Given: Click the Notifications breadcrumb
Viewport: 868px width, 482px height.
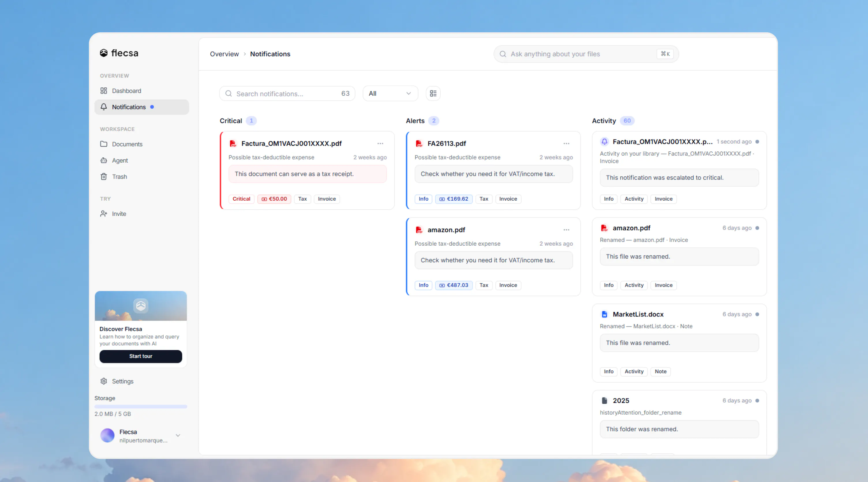Looking at the screenshot, I should (x=270, y=54).
